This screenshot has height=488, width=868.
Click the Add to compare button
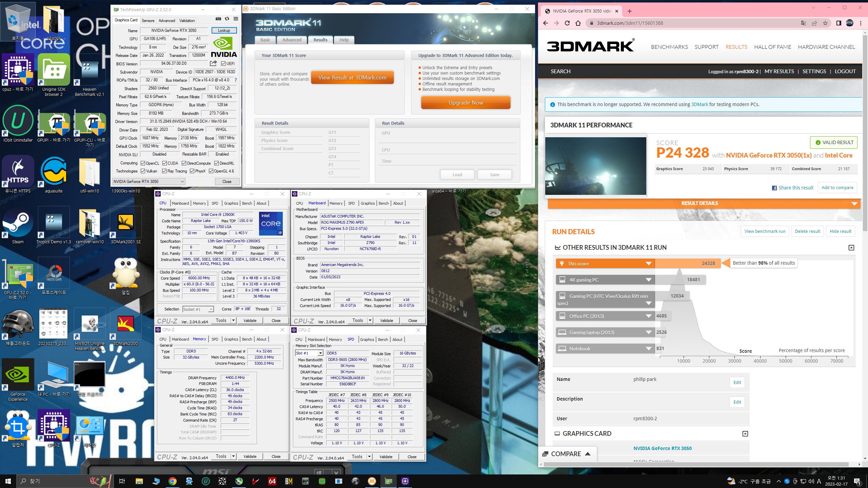837,188
